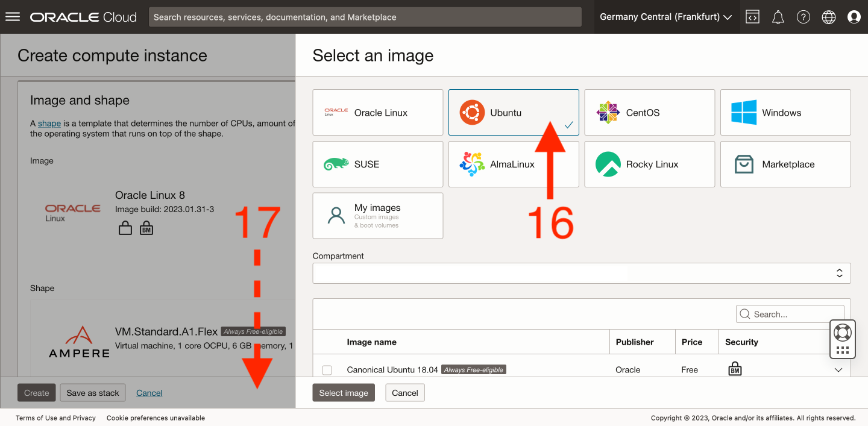
Task: Switch to the My images tile
Action: [x=377, y=216]
